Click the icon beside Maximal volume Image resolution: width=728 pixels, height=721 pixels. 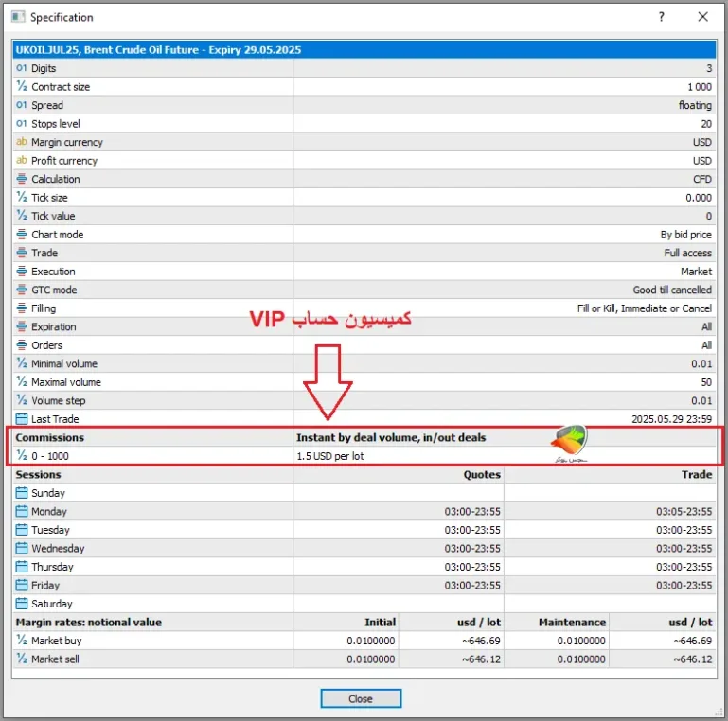pyautogui.click(x=22, y=382)
